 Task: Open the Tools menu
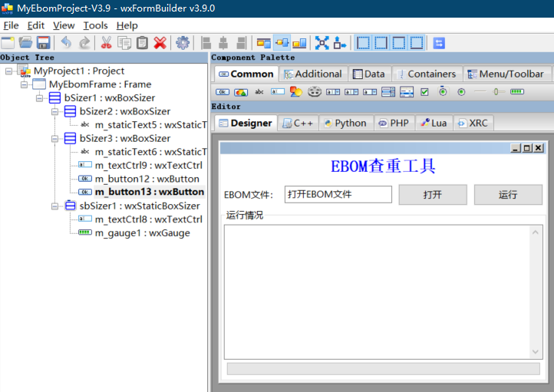(95, 25)
